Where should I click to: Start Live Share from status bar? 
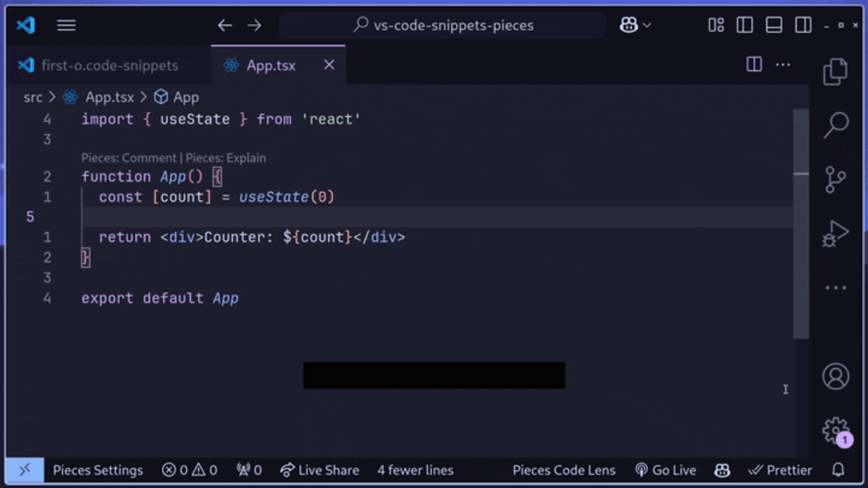tap(320, 470)
